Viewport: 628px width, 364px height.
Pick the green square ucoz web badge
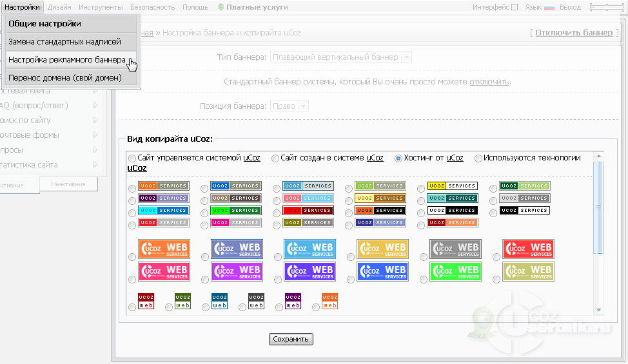182,302
